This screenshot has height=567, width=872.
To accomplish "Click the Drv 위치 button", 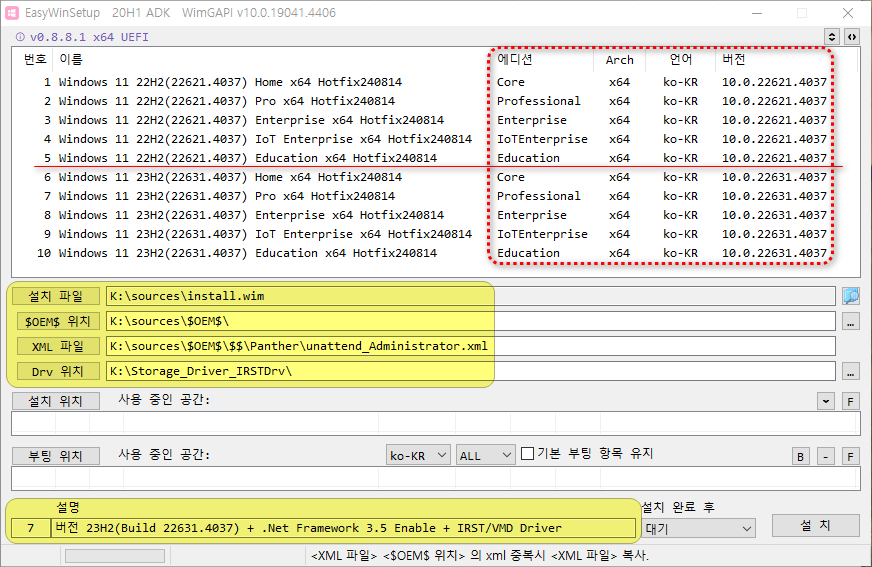I will [x=58, y=371].
